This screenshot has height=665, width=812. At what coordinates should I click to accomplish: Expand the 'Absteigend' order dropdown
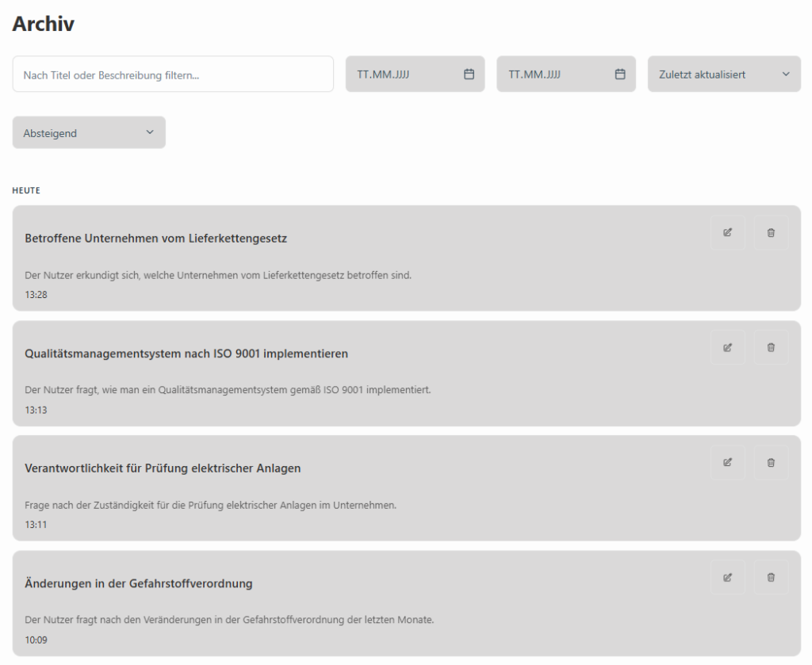click(89, 133)
